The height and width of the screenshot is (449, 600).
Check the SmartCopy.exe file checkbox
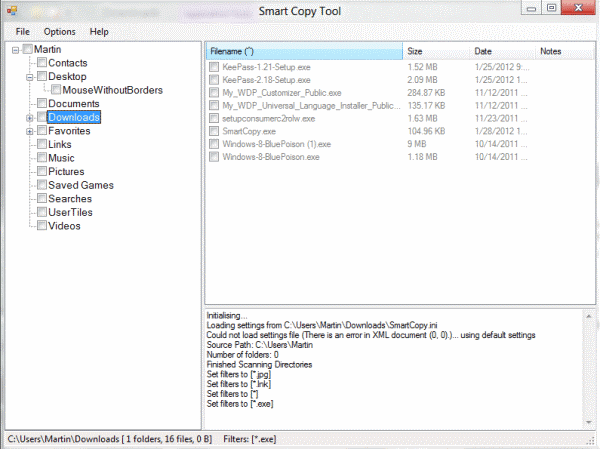(x=214, y=131)
